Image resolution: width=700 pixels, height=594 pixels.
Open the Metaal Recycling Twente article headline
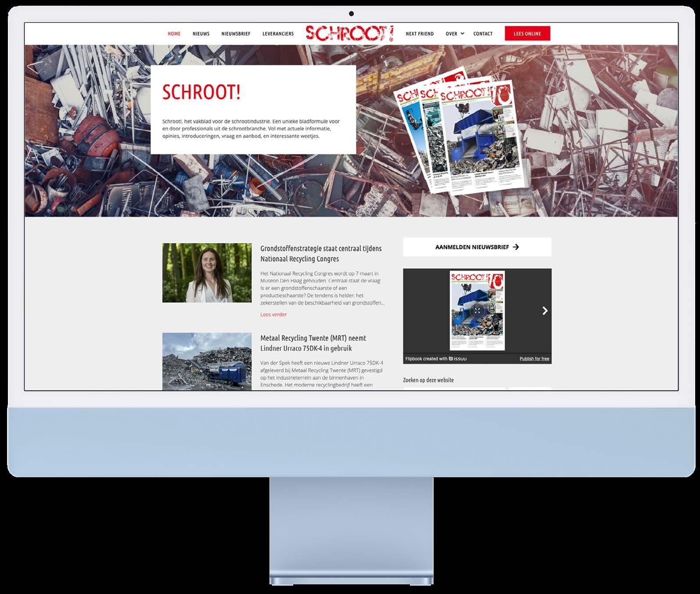click(313, 343)
